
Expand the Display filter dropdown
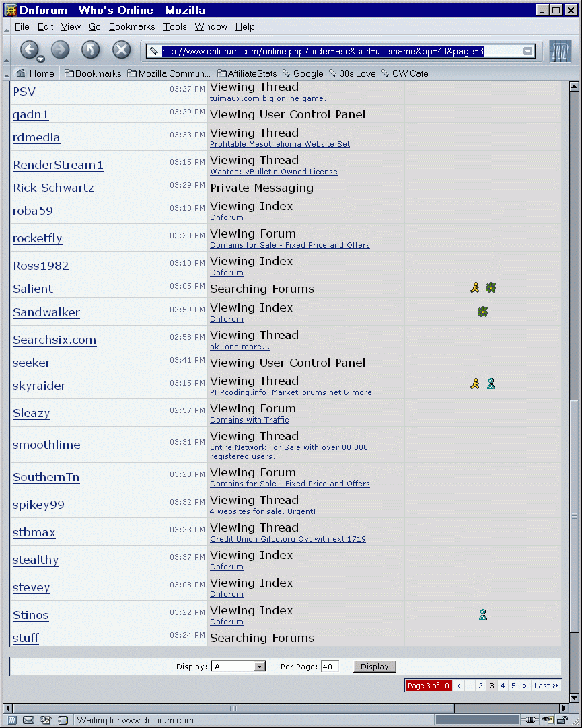[x=260, y=667]
